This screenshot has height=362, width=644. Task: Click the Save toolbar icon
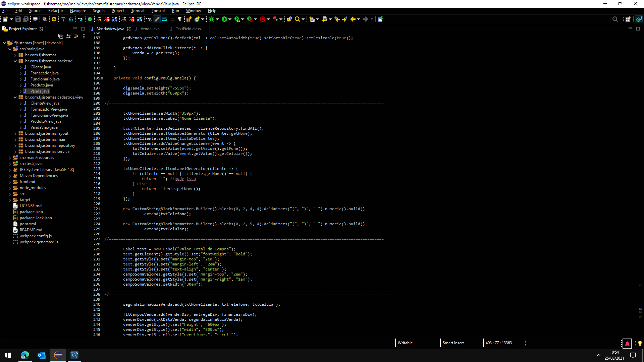18,19
